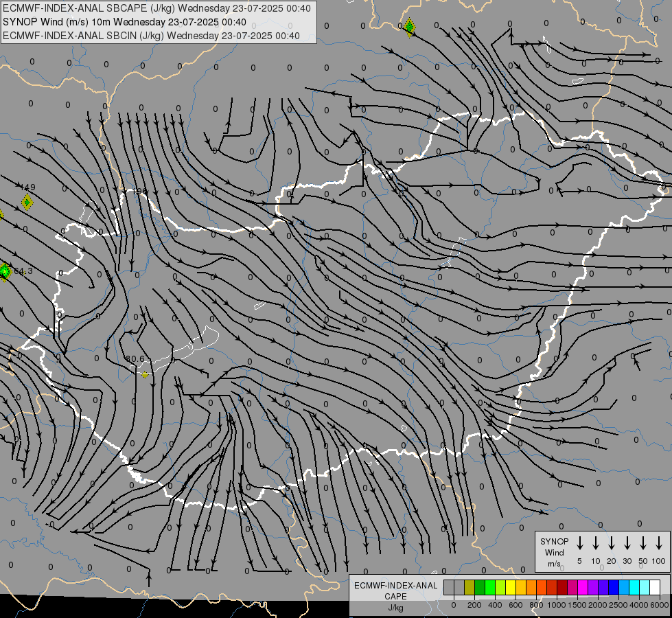
Task: Click the 64.3 value on the map
Action: pyautogui.click(x=23, y=271)
